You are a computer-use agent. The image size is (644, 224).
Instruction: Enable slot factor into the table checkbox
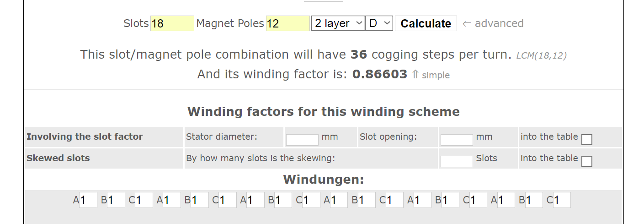point(587,140)
